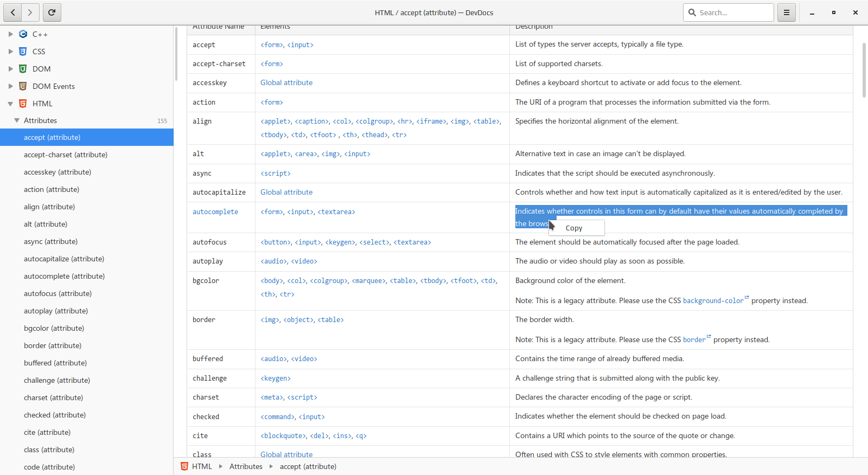
Task: Expand the DOM docs tree
Action: (10, 69)
